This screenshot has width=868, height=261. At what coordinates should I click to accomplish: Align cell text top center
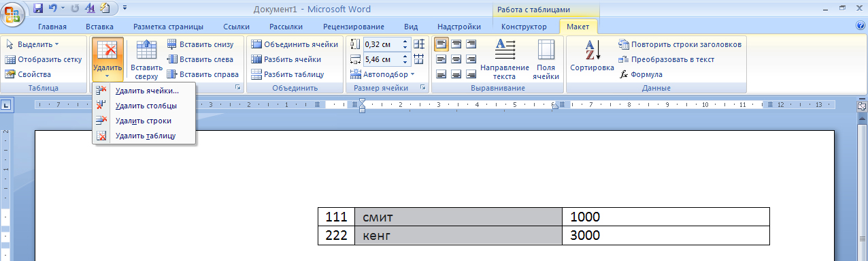point(456,44)
